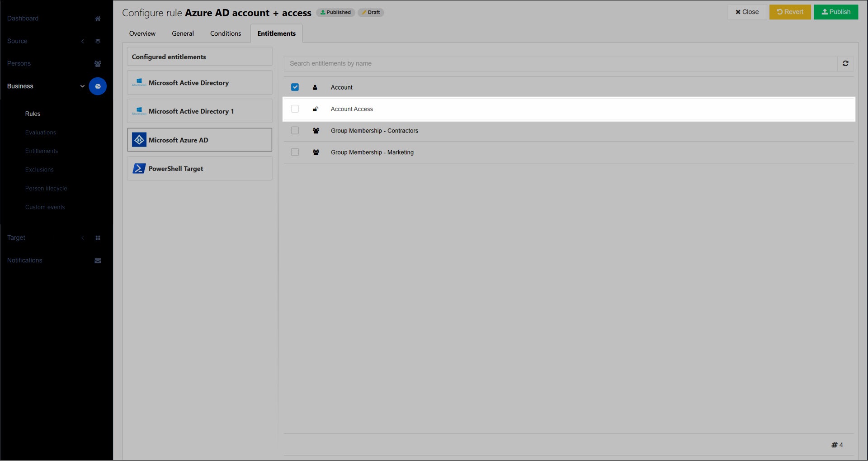
Task: Select the Entitlements tab
Action: pos(276,33)
